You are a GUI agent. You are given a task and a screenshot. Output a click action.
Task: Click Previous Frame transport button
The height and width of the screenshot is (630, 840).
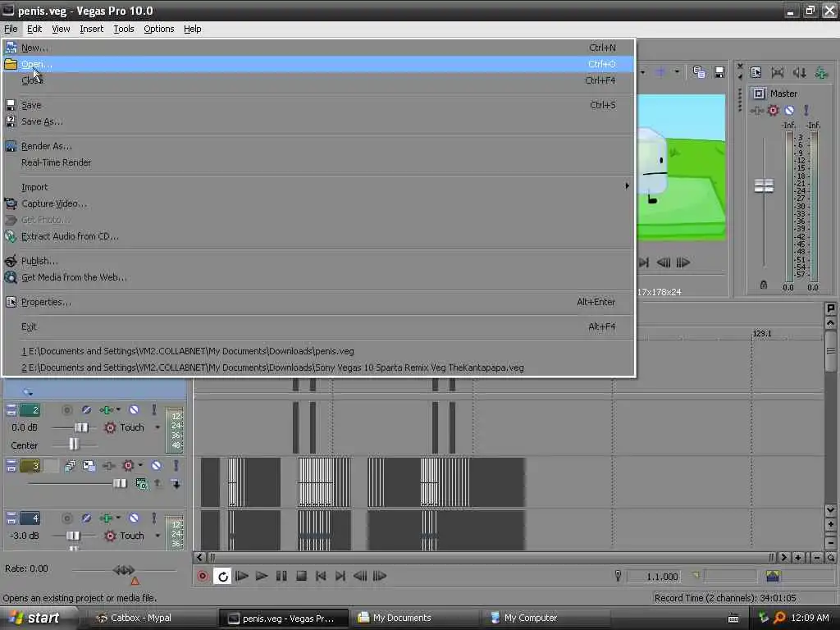[360, 577]
